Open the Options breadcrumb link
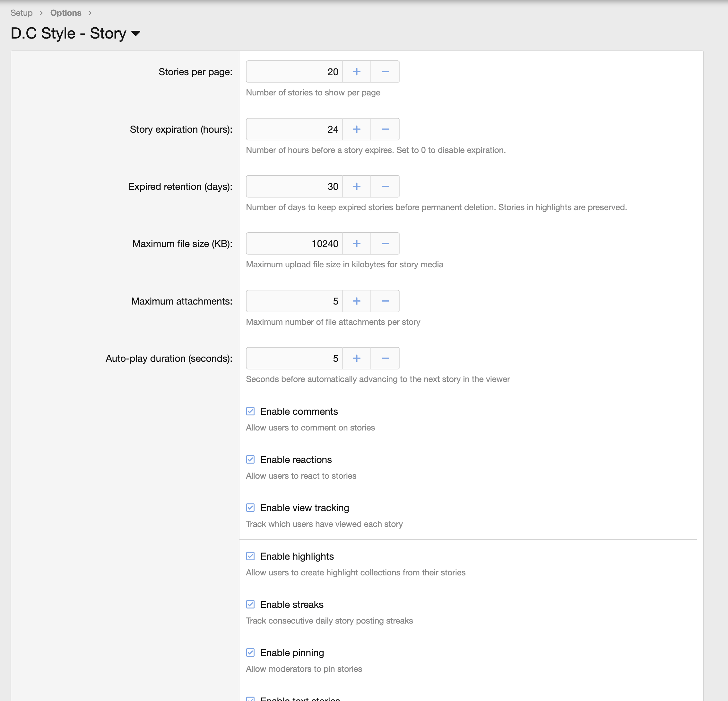Image resolution: width=728 pixels, height=701 pixels. tap(66, 13)
